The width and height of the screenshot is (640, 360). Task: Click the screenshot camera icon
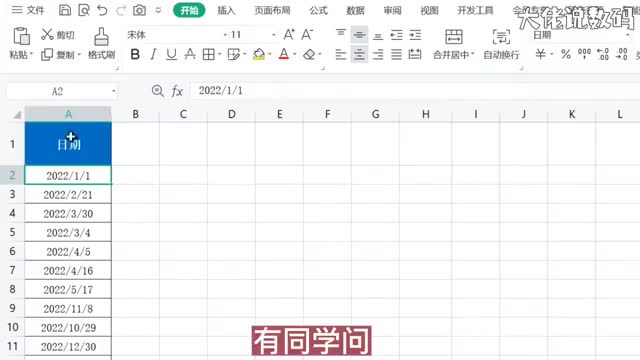140,10
